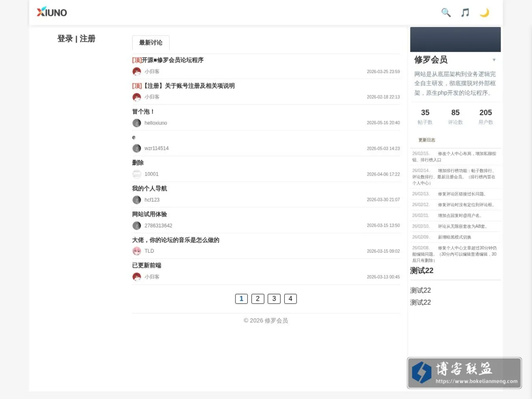Expand the 修罗会员 dropdown arrow
The image size is (532, 399).
pyautogui.click(x=494, y=60)
